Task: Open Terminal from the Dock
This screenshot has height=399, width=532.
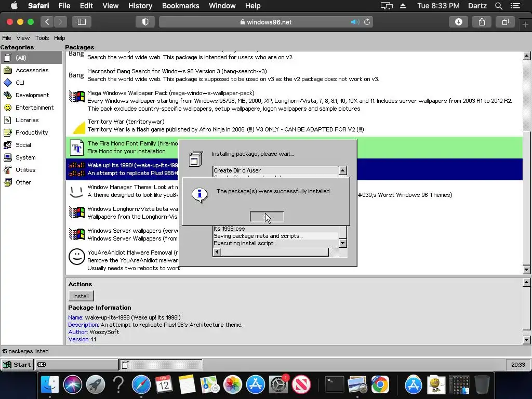Action: (x=334, y=384)
